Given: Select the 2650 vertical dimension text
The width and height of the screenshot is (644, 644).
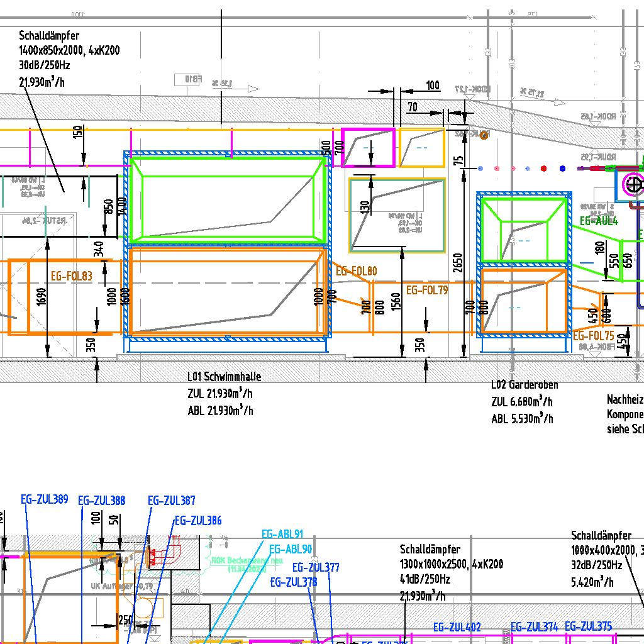Looking at the screenshot, I should pos(458,269).
